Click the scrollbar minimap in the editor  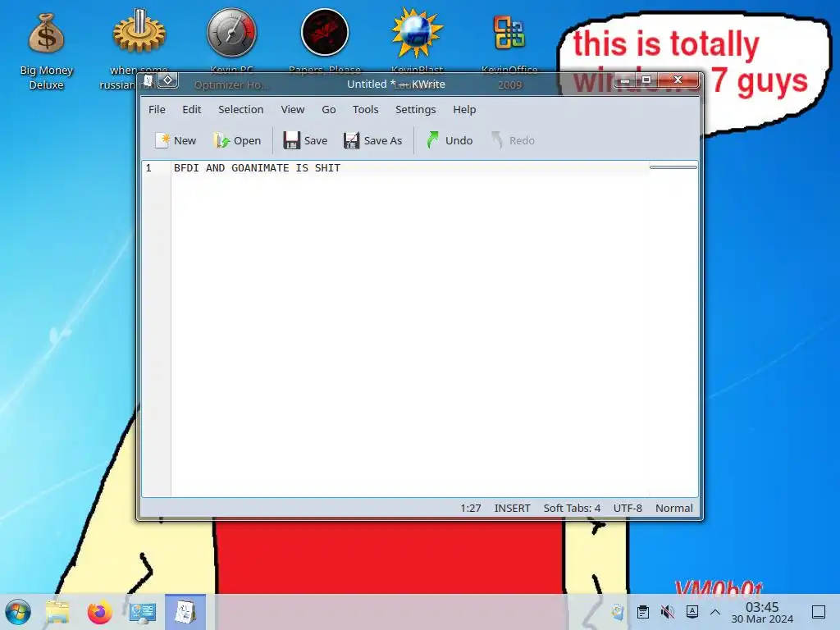coord(673,167)
